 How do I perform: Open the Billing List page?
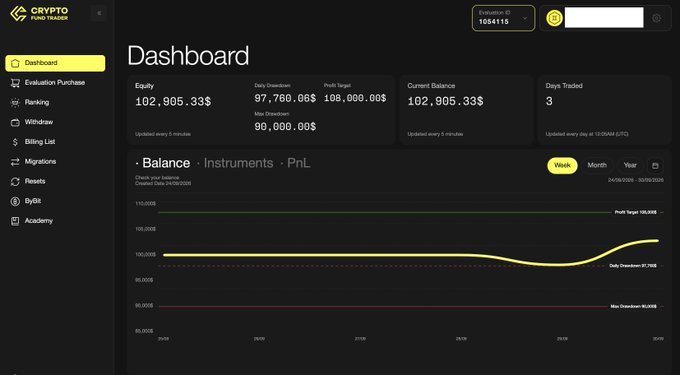[40, 142]
